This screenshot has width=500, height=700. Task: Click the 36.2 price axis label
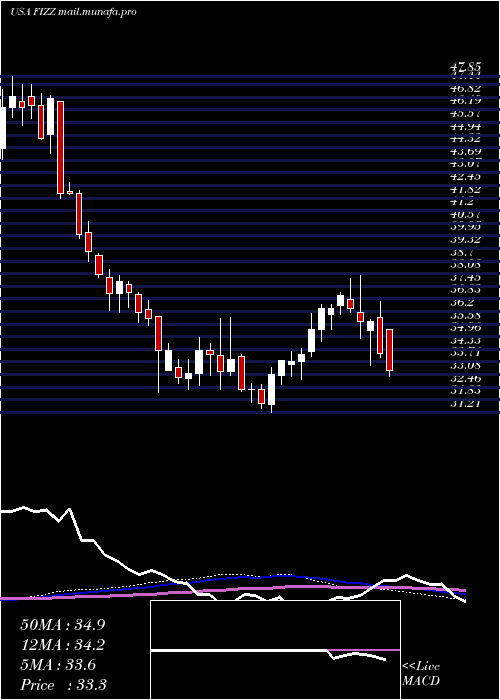pos(463,303)
